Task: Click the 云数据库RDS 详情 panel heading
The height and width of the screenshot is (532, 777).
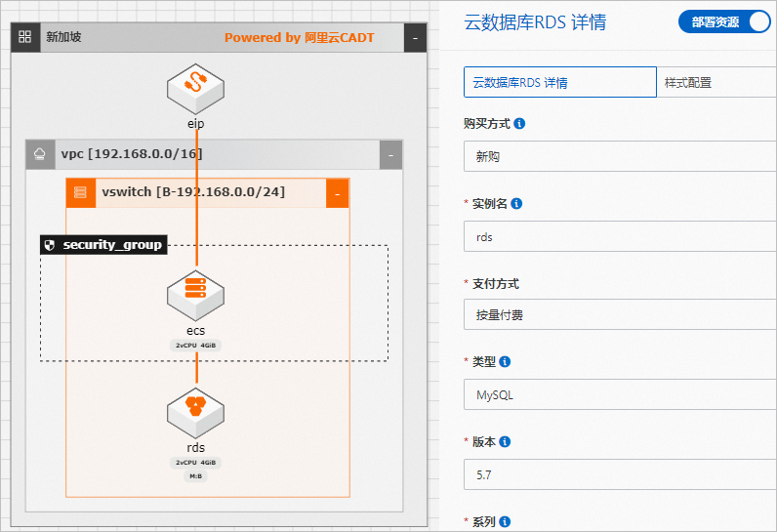Action: coord(535,22)
